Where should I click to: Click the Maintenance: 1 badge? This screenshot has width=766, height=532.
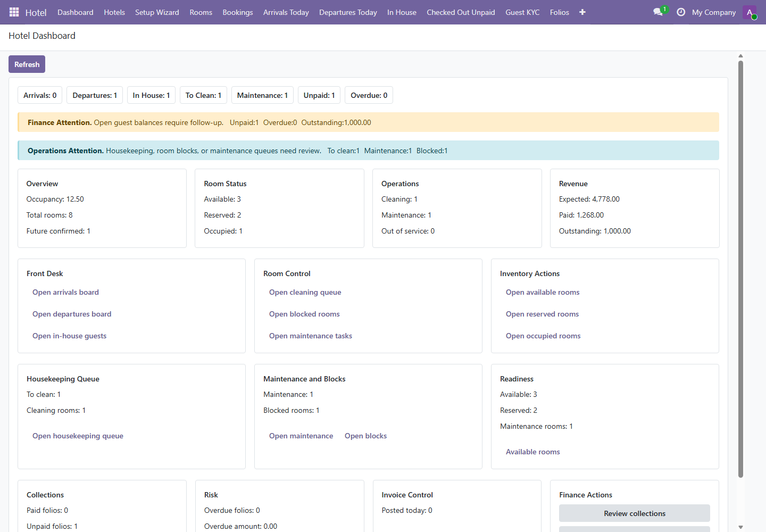(262, 95)
